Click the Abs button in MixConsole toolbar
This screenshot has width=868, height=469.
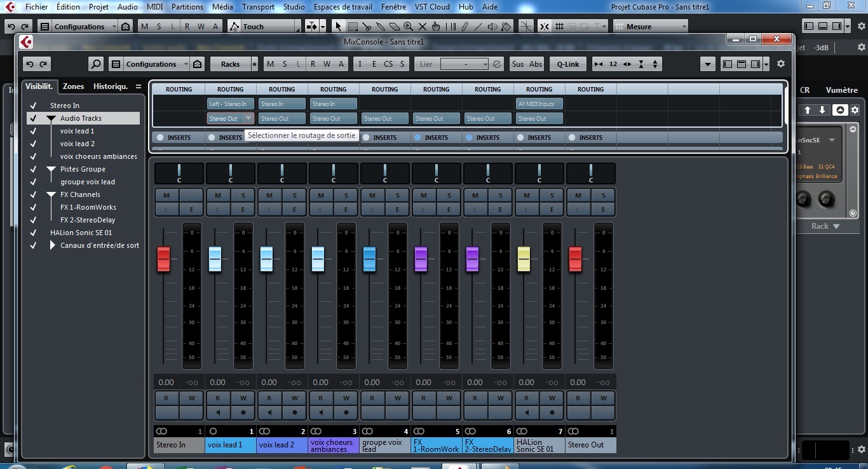pos(536,64)
